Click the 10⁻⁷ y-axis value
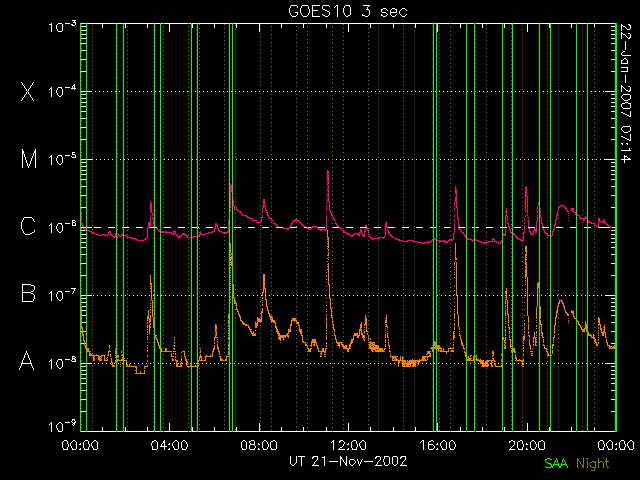Image resolution: width=640 pixels, height=480 pixels. pyautogui.click(x=62, y=295)
